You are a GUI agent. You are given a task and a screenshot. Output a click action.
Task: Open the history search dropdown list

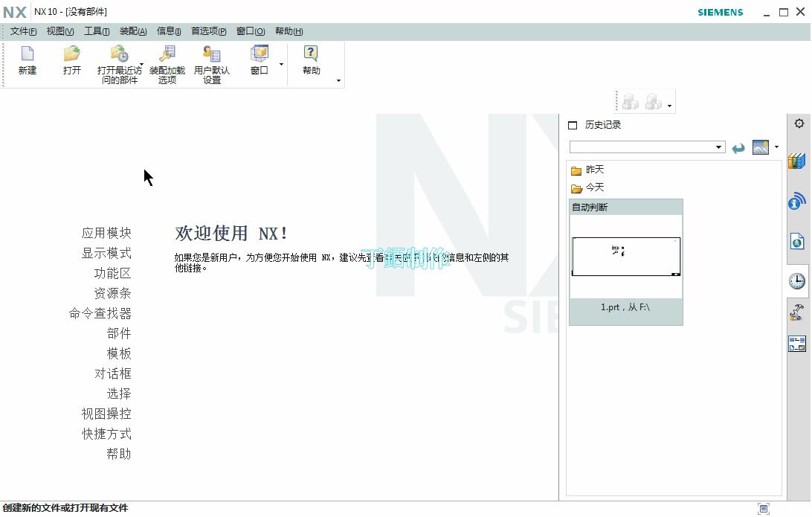(718, 147)
